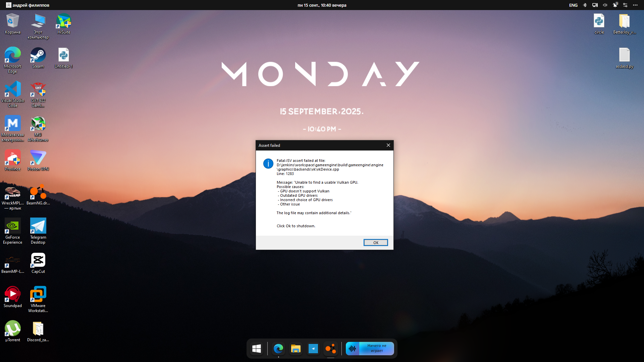
Task: Open File Explorer from the dock
Action: coord(296,349)
